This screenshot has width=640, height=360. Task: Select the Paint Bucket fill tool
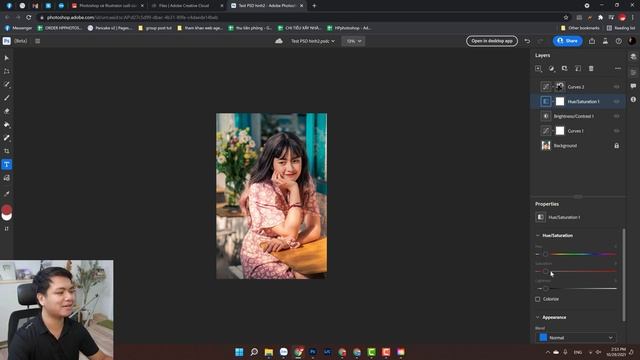click(7, 124)
